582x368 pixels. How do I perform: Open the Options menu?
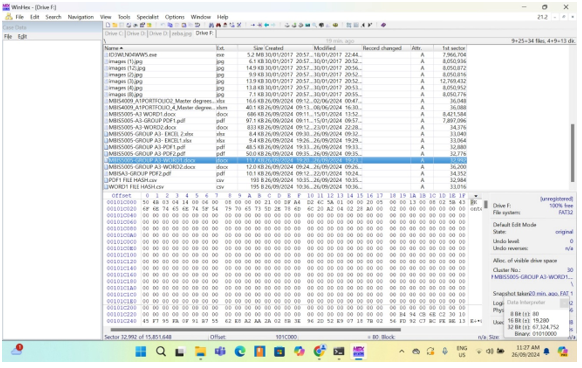(x=174, y=17)
